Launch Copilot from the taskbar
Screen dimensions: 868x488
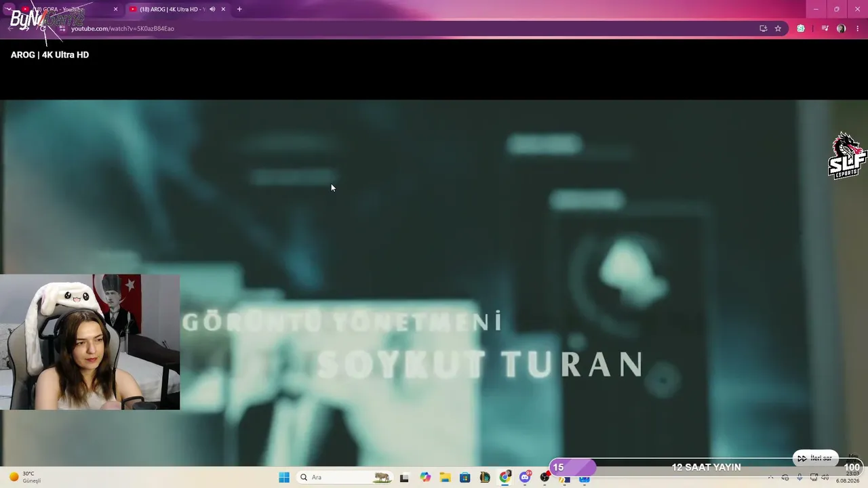[425, 477]
